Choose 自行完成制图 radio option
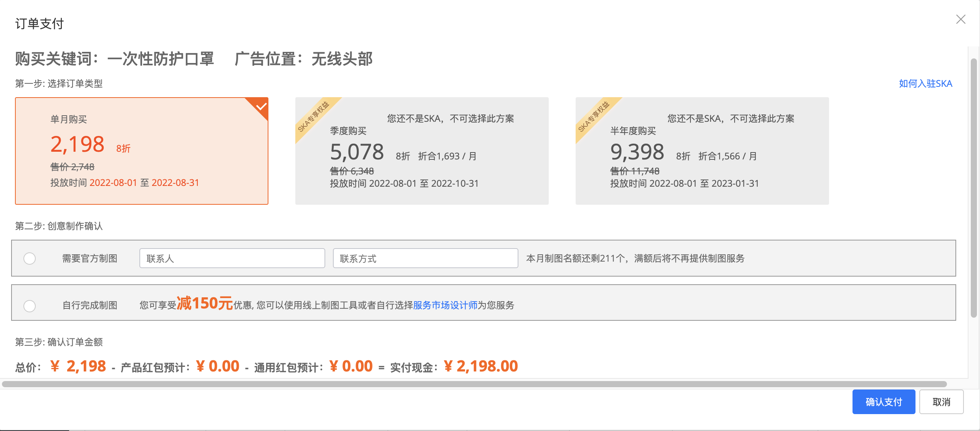This screenshot has height=431, width=980. [30, 306]
